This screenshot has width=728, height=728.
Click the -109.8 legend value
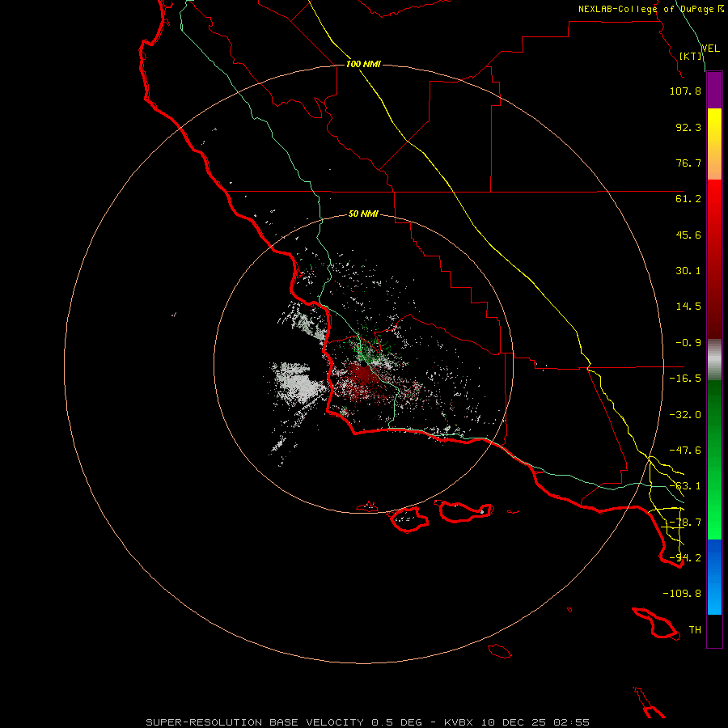(x=682, y=594)
